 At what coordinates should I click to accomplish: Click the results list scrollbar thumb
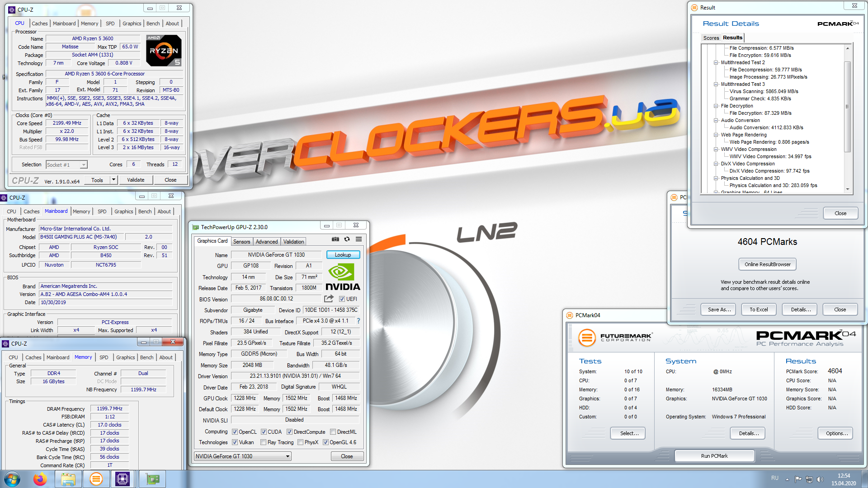point(848,107)
